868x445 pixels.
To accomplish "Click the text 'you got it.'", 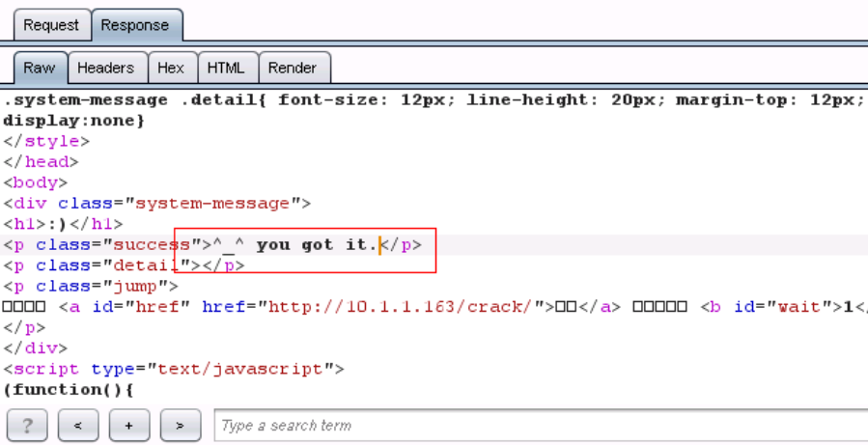I will tap(318, 244).
